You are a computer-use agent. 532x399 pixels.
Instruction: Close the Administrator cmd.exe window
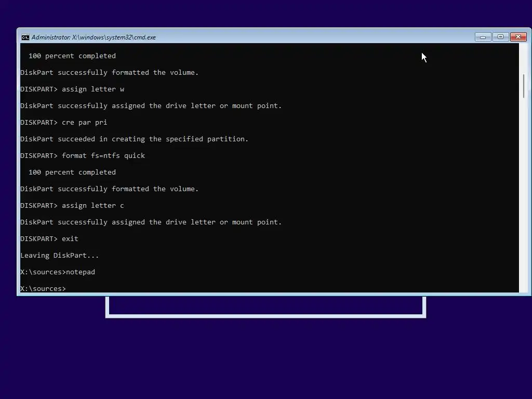tap(518, 37)
